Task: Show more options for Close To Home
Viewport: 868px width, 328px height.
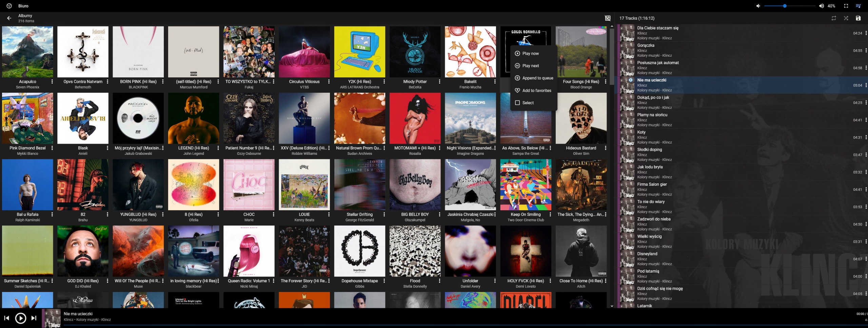Action: point(606,281)
